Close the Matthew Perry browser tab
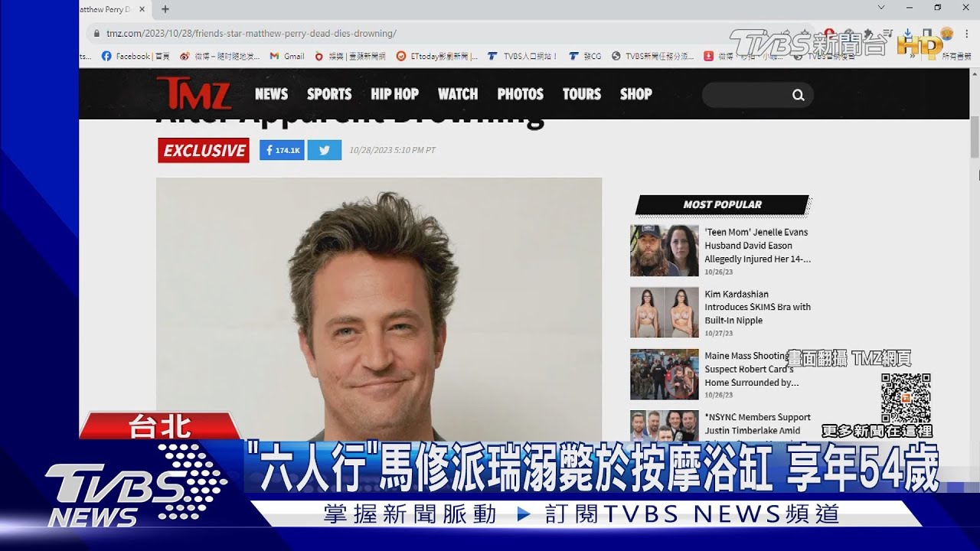Viewport: 980px width, 551px height. pos(142,9)
